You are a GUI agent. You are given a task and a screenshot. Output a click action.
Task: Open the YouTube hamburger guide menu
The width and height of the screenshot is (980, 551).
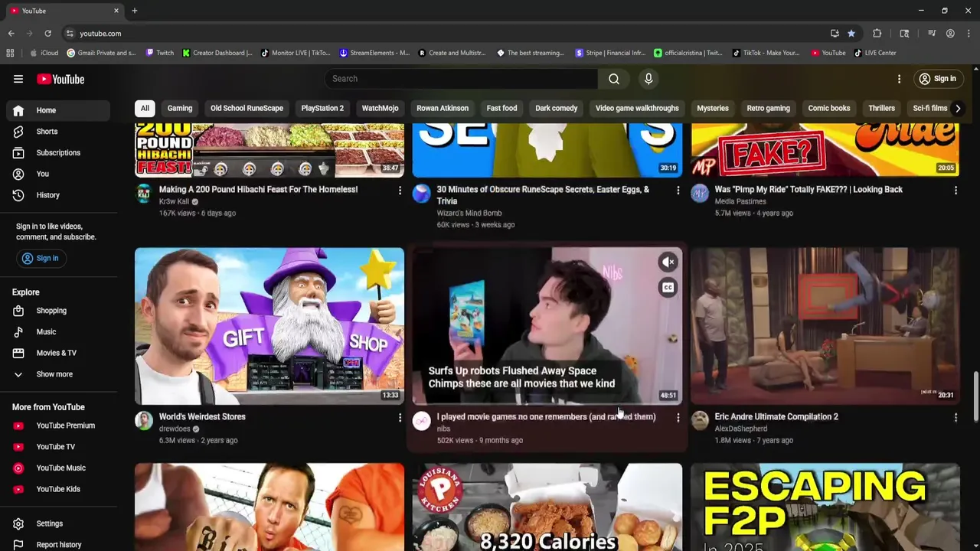(18, 79)
